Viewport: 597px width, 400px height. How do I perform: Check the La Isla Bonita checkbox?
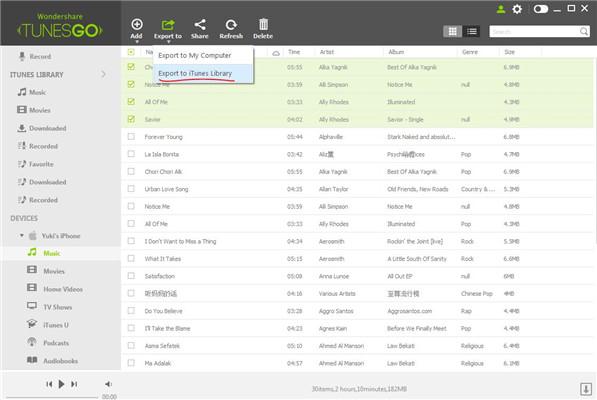[131, 154]
